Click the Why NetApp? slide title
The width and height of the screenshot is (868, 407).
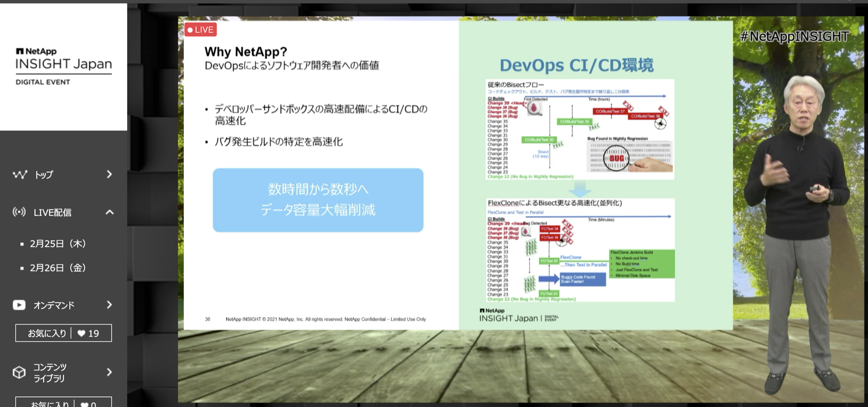pyautogui.click(x=246, y=52)
